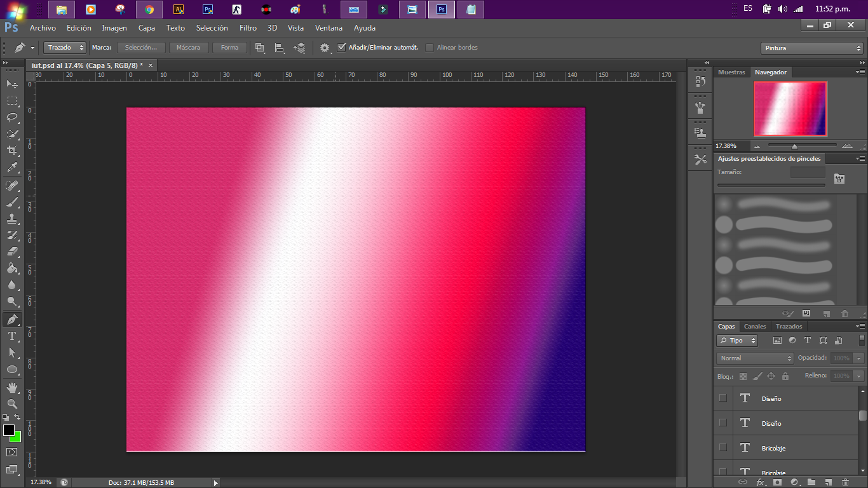Click the Selección... button
868x488 pixels.
[141, 48]
